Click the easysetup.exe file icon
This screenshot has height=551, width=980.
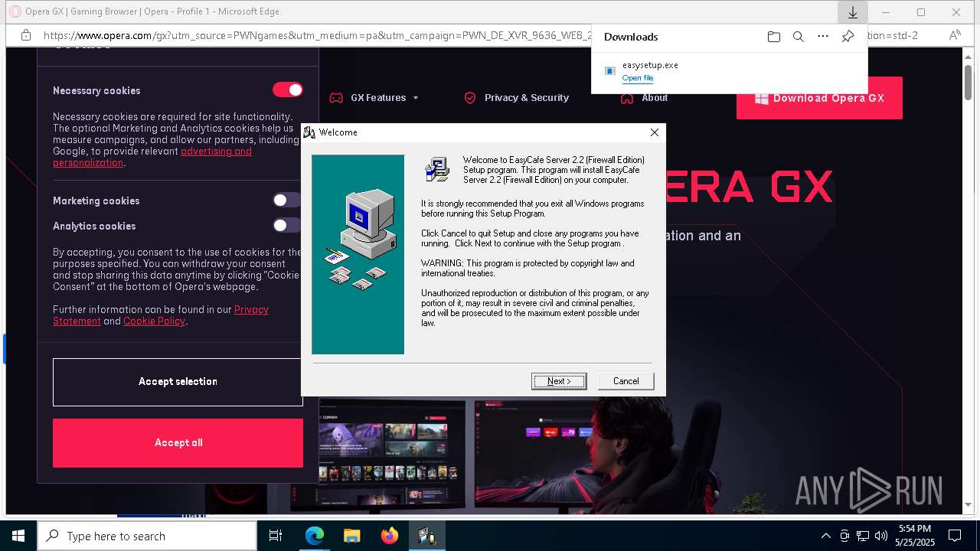coord(610,71)
